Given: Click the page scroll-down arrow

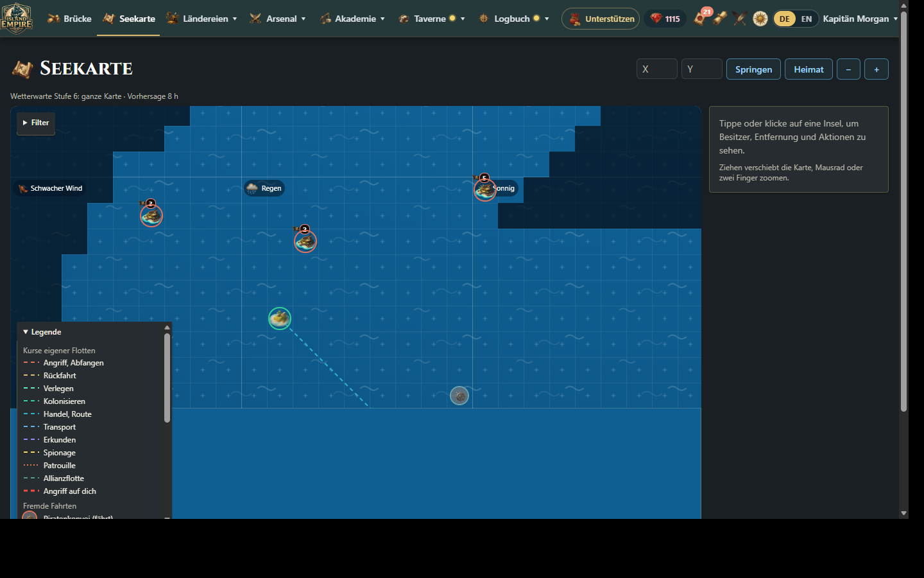Looking at the screenshot, I should point(903,513).
